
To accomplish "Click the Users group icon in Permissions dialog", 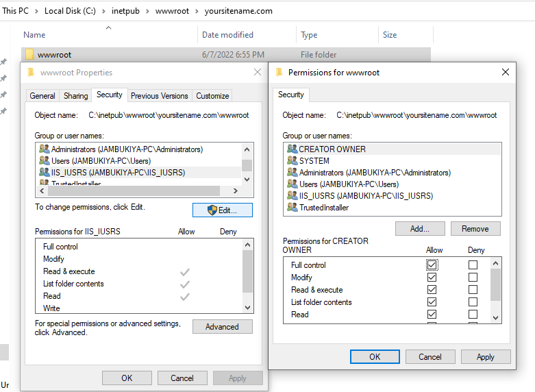I will point(293,184).
